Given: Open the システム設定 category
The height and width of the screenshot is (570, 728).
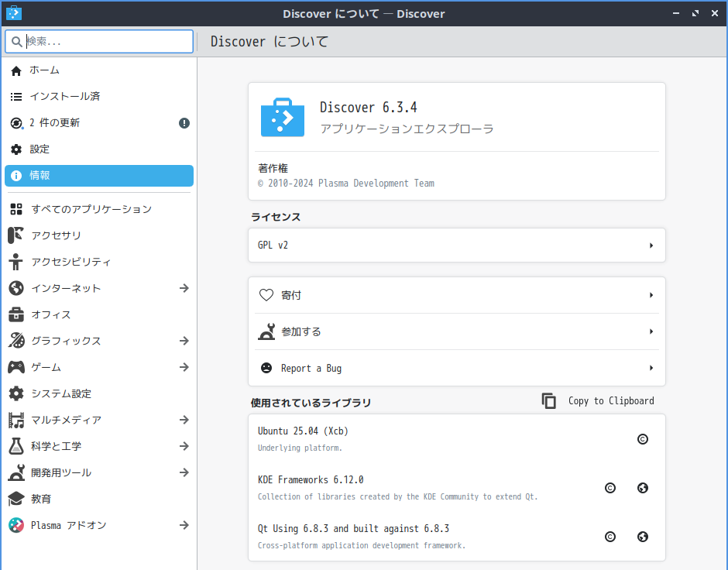Looking at the screenshot, I should coord(99,393).
